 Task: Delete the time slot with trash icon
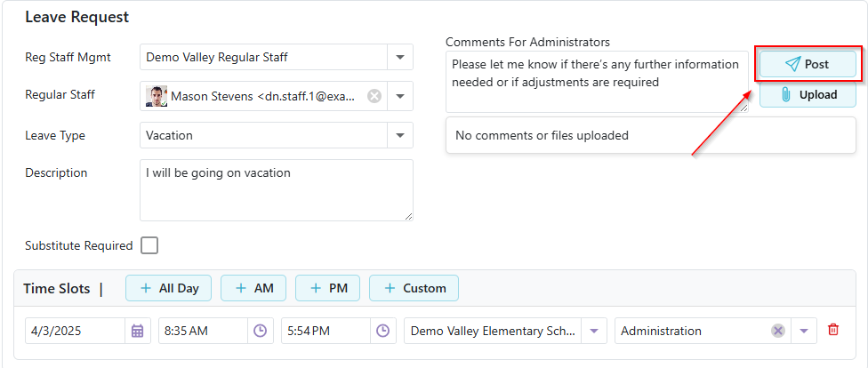[833, 330]
